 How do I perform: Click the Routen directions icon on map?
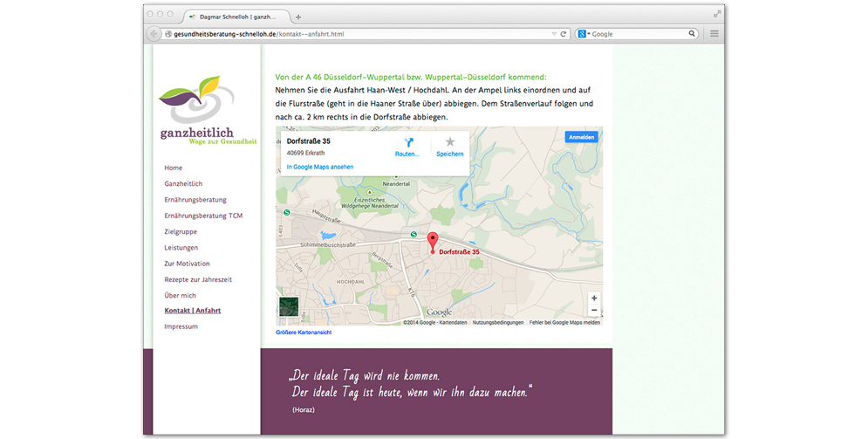[407, 142]
